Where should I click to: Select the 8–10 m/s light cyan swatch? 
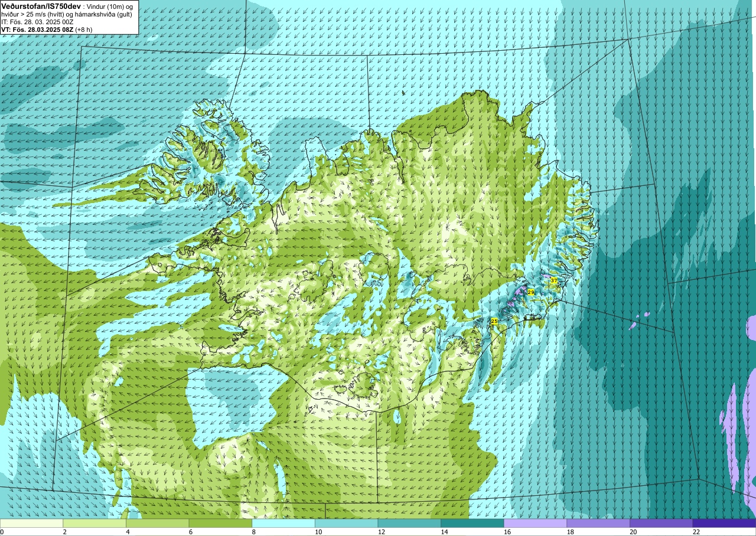coord(283,523)
